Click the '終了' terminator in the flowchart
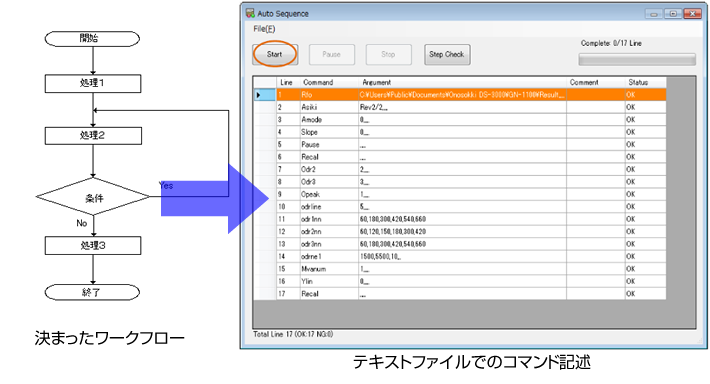Image resolution: width=710 pixels, height=384 pixels. point(92,293)
